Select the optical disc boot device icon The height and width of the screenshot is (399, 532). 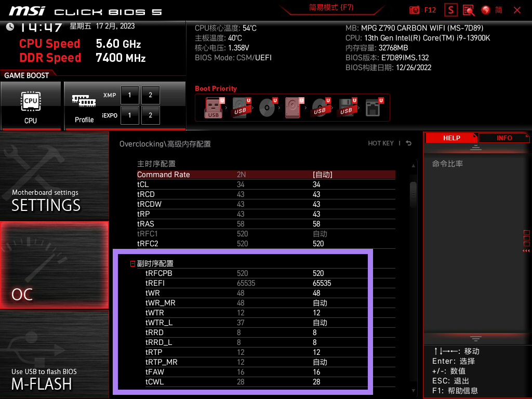coord(267,108)
